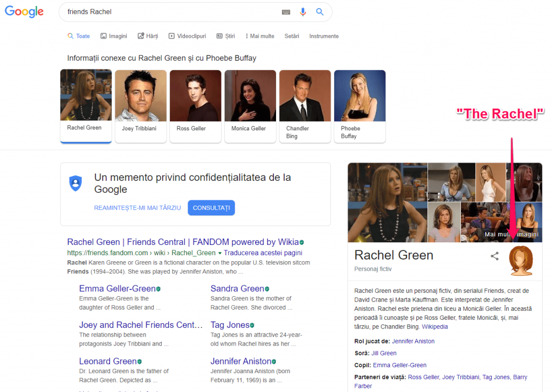Open the Hărți tab

click(x=148, y=36)
